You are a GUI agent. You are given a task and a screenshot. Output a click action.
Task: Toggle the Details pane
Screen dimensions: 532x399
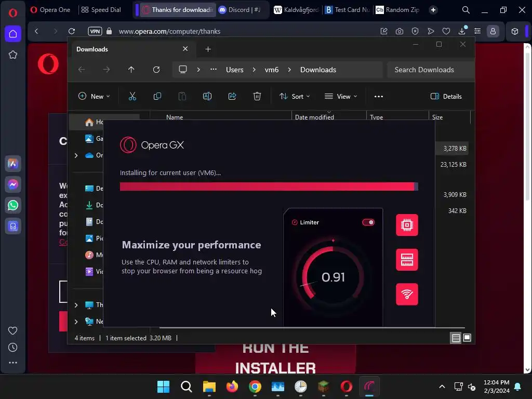point(446,96)
